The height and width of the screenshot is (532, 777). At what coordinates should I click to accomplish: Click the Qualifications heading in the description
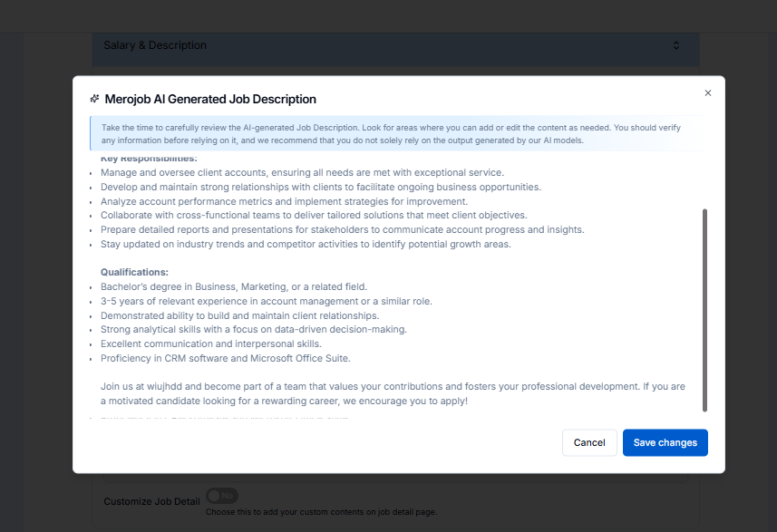134,272
